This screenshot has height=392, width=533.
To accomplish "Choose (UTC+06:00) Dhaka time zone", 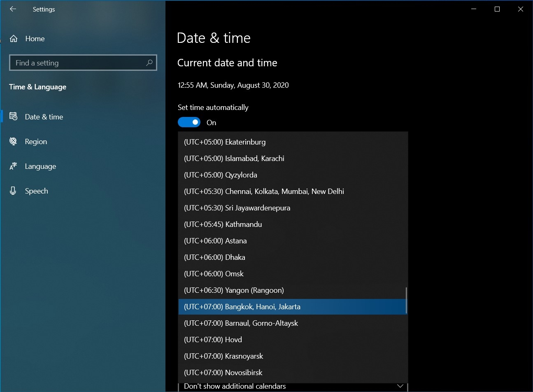I will click(x=293, y=257).
